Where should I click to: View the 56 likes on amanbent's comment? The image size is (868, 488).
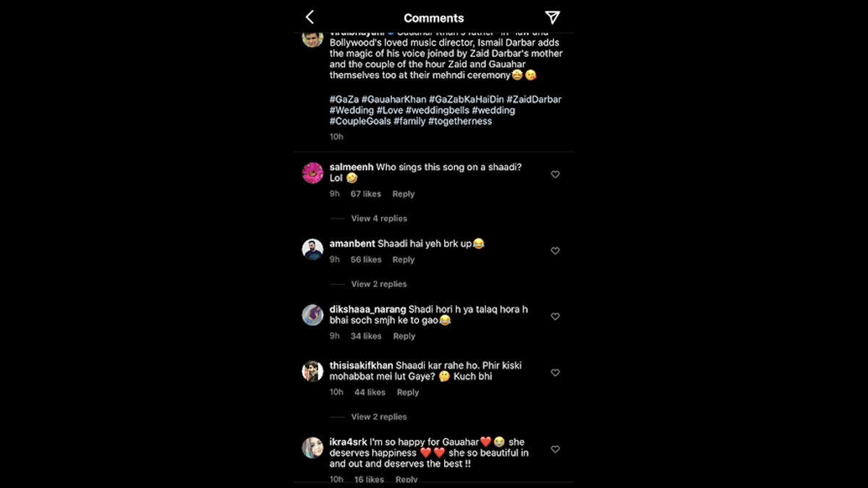pyautogui.click(x=366, y=260)
